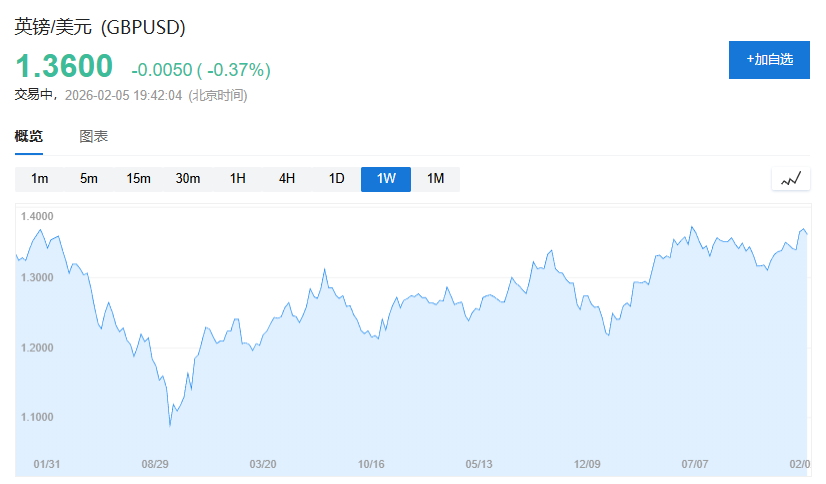
Task: Choose the 30m interval button
Action: pos(188,179)
